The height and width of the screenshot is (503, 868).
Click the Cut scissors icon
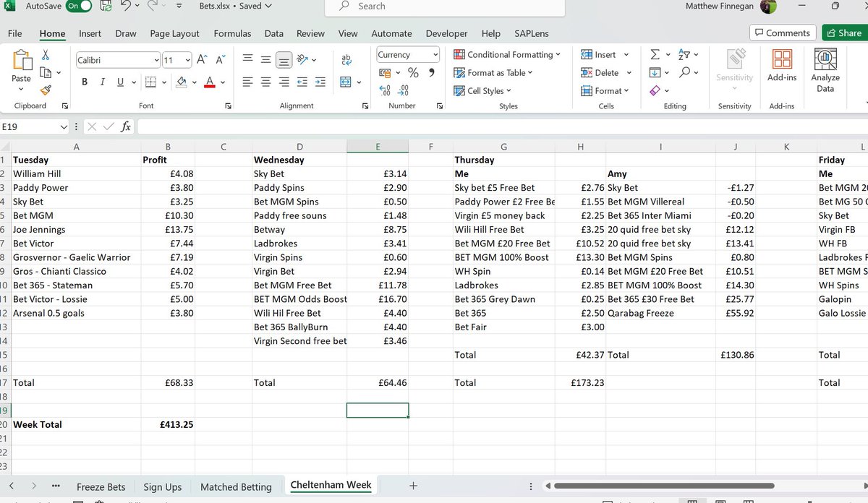click(46, 55)
